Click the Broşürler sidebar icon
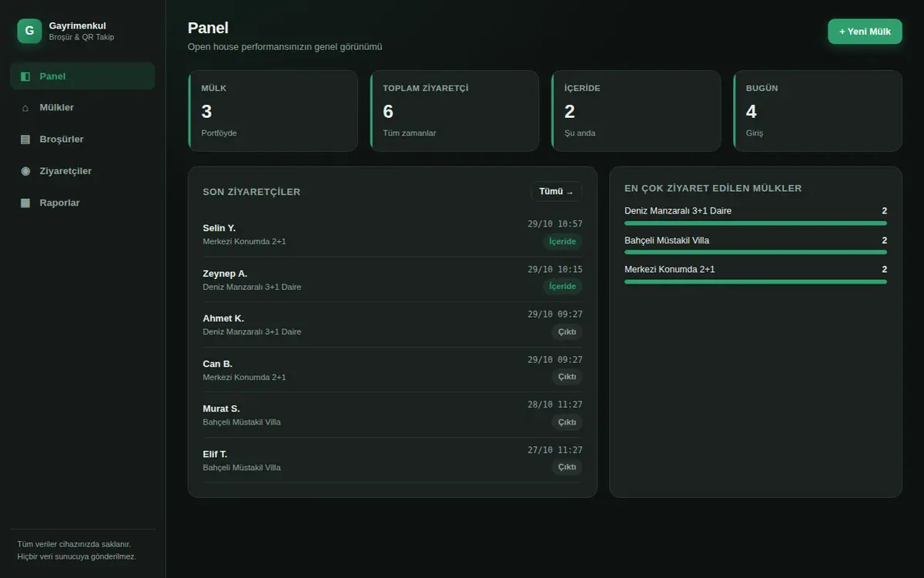This screenshot has width=924, height=578. (25, 139)
